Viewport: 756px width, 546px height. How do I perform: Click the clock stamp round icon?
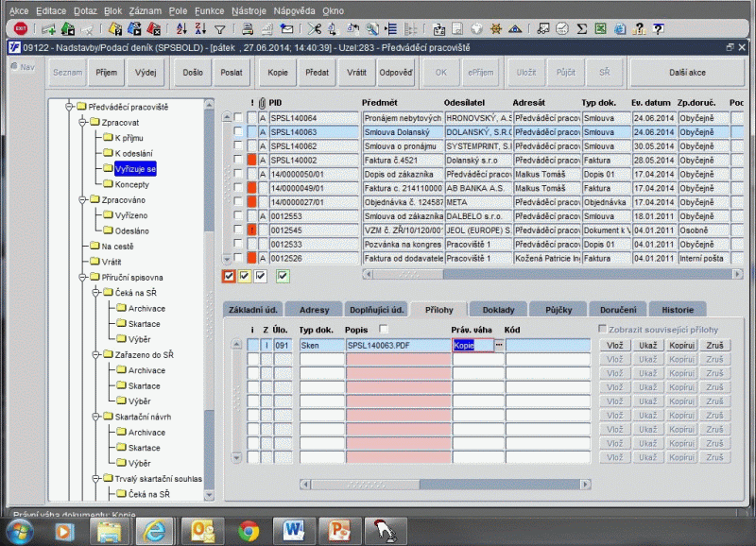(562, 29)
